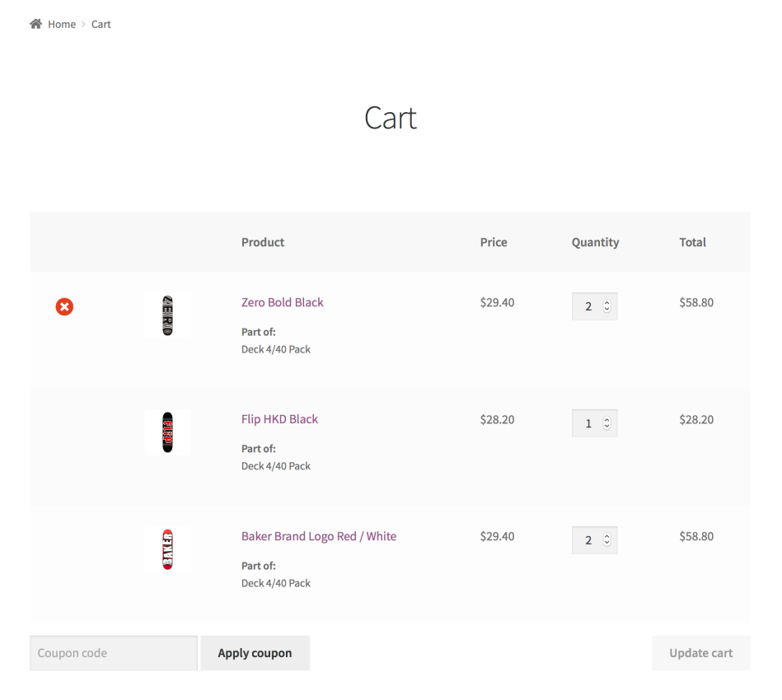View the Flip HKD Black deck thumbnail
This screenshot has width=782, height=700.
(167, 432)
